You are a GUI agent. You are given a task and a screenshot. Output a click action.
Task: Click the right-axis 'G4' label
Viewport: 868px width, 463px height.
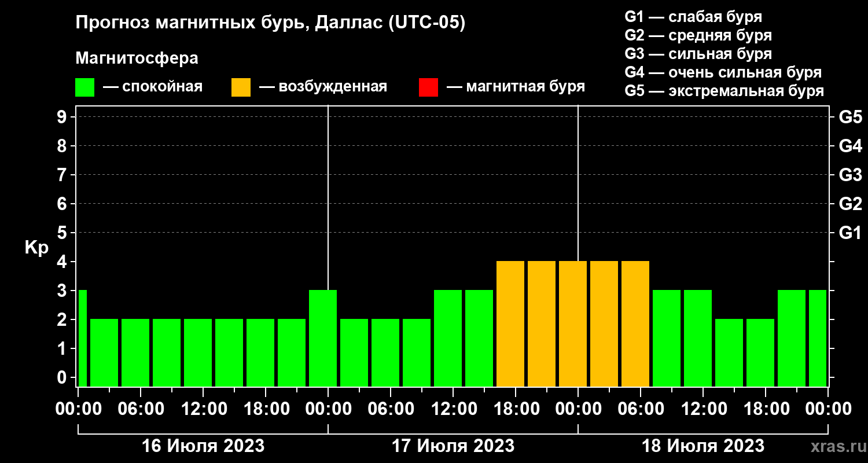point(851,146)
